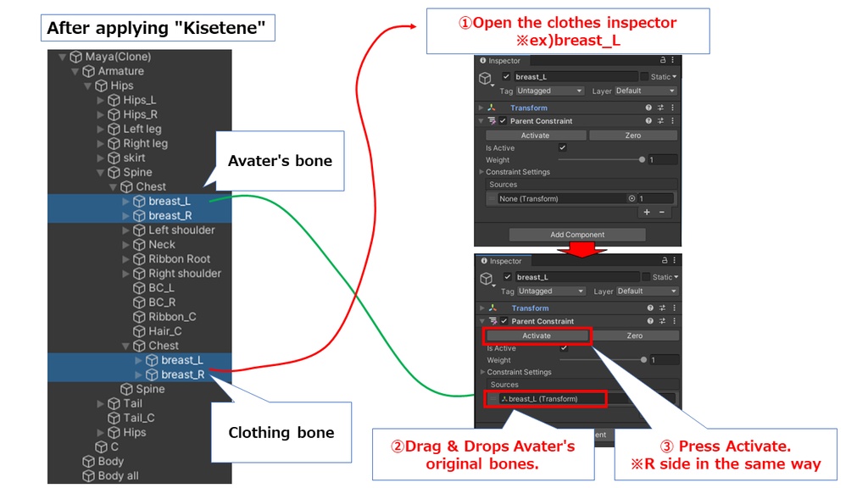Click the cube icon beside Maya(Clone)

pyautogui.click(x=75, y=57)
